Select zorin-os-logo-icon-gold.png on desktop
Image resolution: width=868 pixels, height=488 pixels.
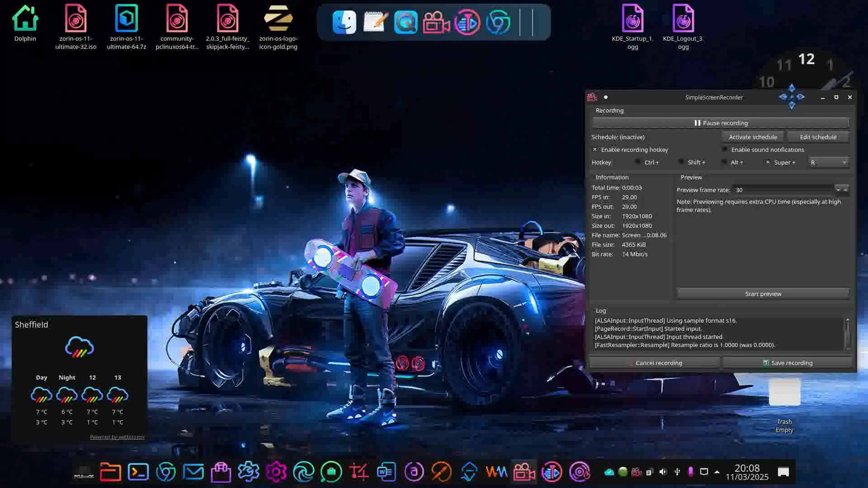click(x=278, y=27)
